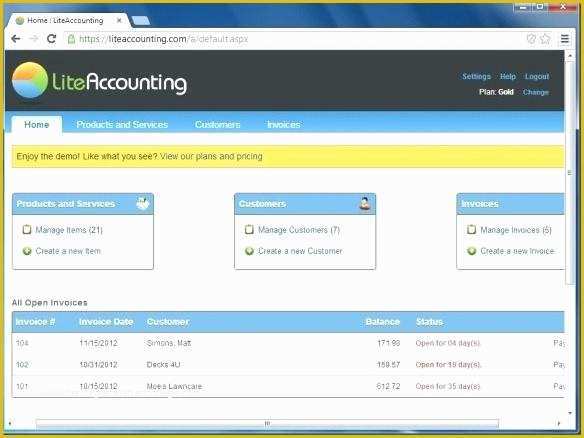This screenshot has width=584, height=438.
Task: Click horizontal scrollbar left arrow
Action: [10, 423]
